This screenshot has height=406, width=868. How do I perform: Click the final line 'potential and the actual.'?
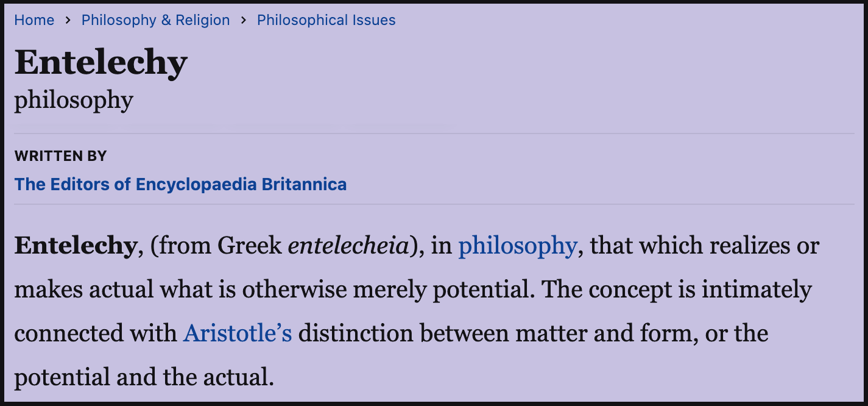pyautogui.click(x=144, y=377)
